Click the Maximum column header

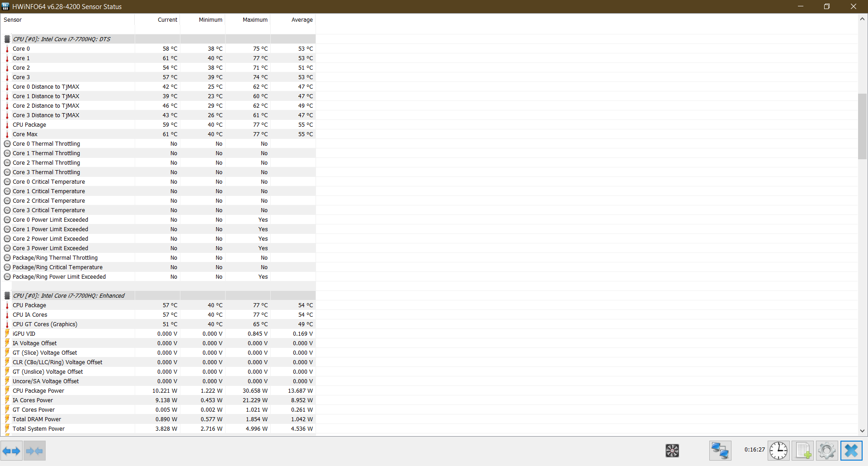point(248,20)
